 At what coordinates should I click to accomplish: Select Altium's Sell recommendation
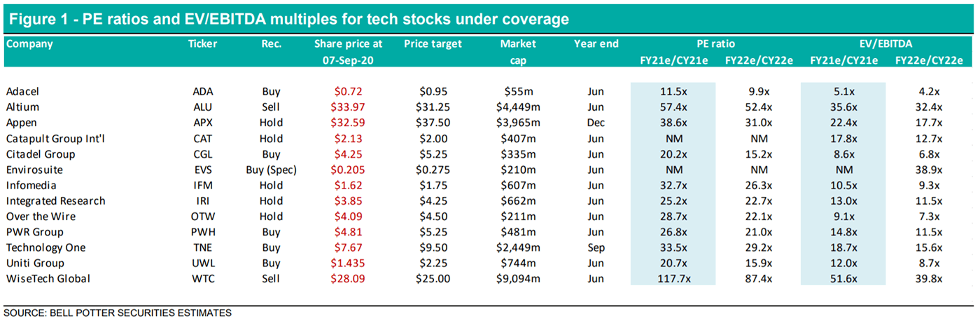tap(269, 107)
